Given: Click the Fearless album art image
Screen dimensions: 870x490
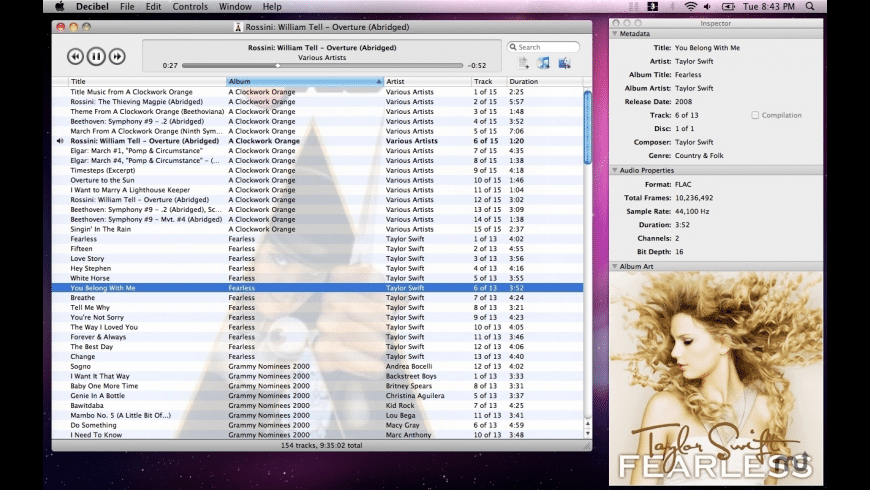Looking at the screenshot, I should (716, 378).
